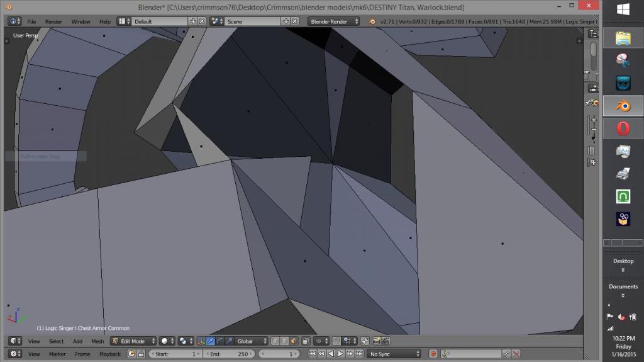Open the No Sync dropdown
This screenshot has width=644, height=362.
[394, 354]
